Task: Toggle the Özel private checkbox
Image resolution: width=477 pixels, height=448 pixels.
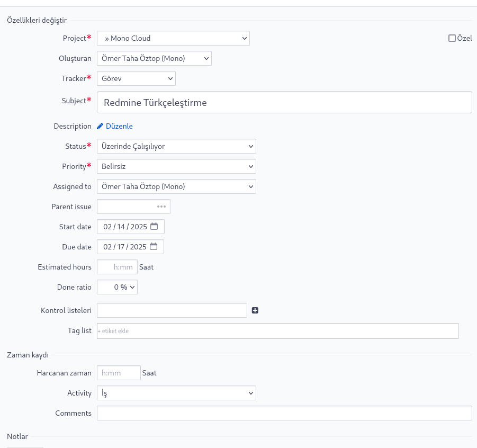Action: click(452, 38)
